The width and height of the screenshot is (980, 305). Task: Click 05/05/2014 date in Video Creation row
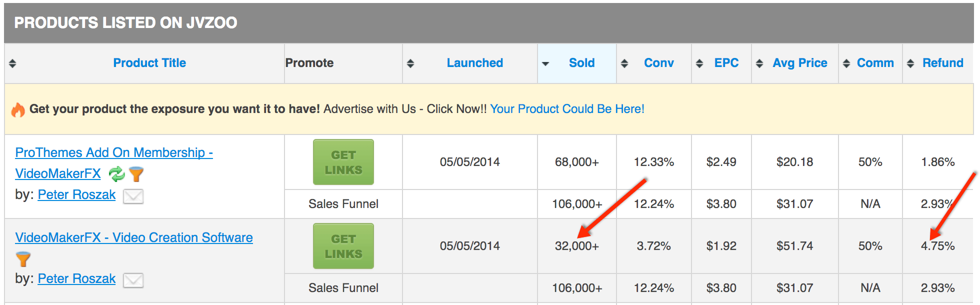tap(470, 246)
